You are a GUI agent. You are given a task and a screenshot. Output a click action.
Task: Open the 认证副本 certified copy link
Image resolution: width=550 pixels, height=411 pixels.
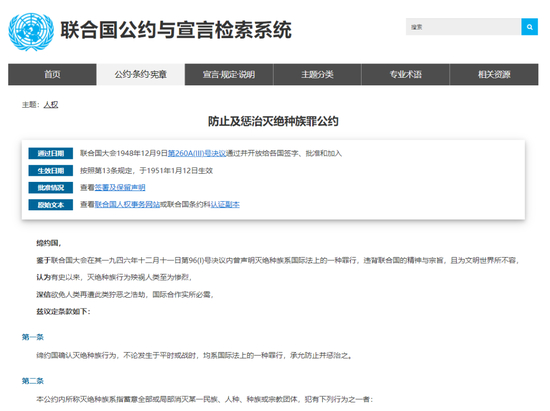(x=225, y=204)
